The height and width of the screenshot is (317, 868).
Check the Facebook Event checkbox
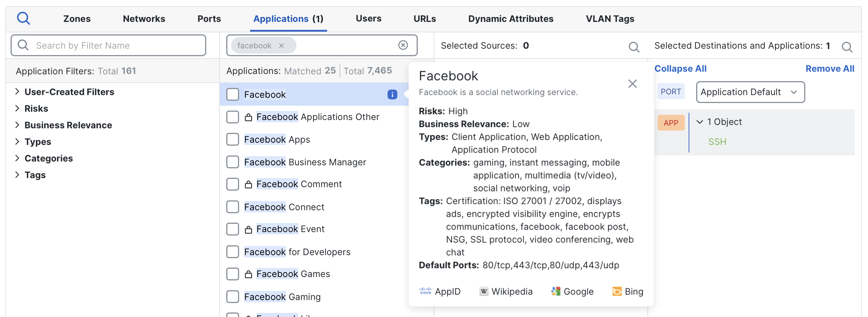click(233, 229)
